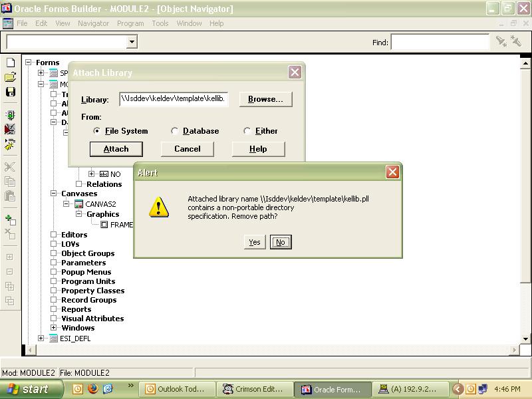
Task: Select the Database radio button
Action: tap(174, 131)
